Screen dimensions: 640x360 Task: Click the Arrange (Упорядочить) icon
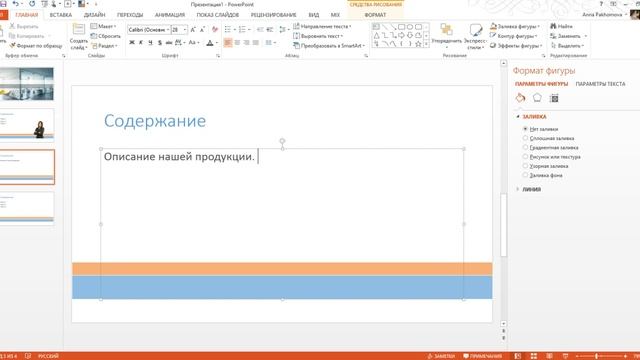[447, 36]
